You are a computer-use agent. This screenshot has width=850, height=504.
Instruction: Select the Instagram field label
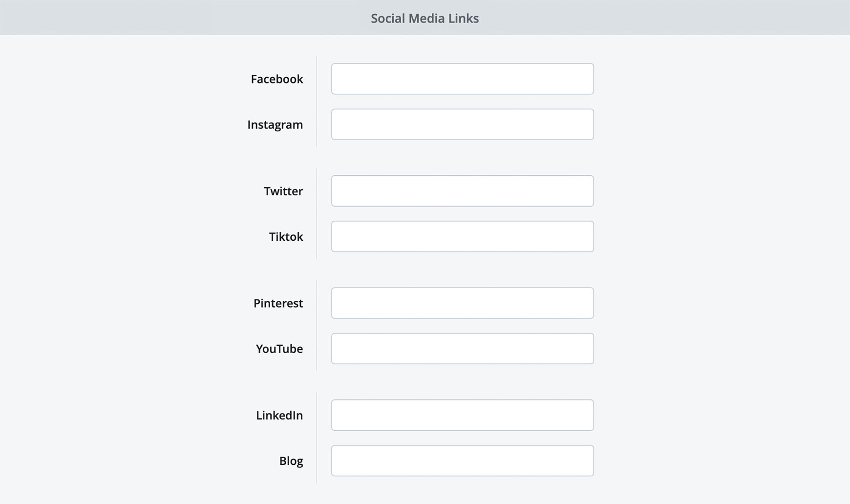pos(275,125)
